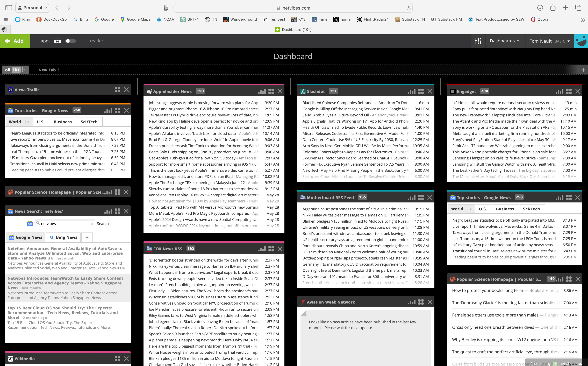Open the Dashboards dropdown menu

click(505, 41)
